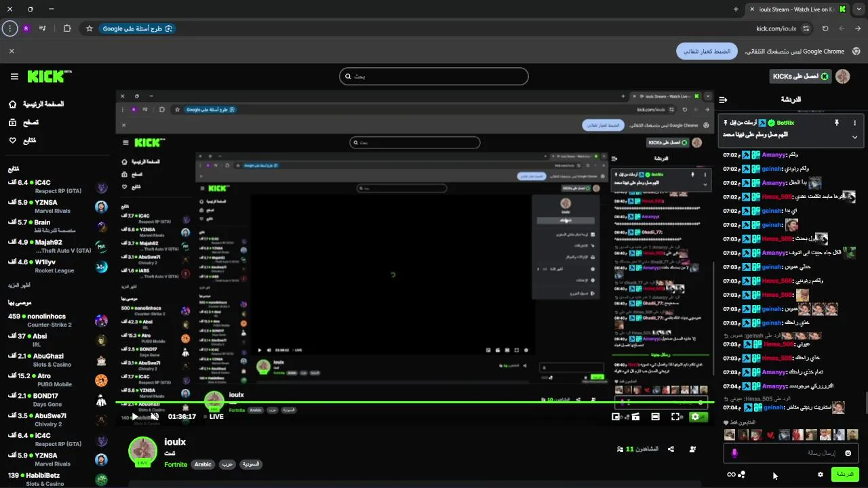868x488 pixels.
Task: Open the Chrome three-dot menu
Action: coord(9,28)
